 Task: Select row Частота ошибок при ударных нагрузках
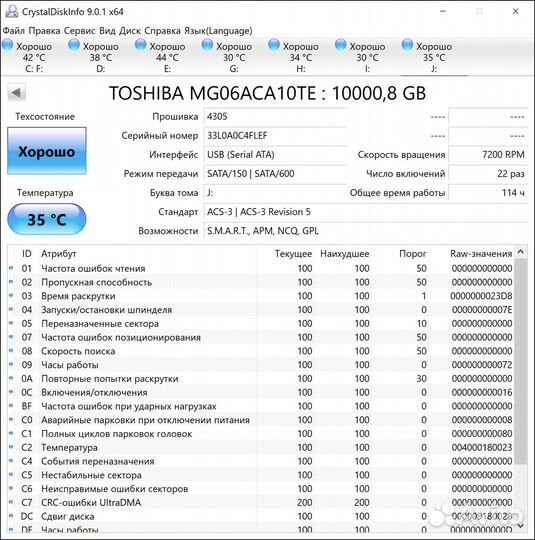click(x=261, y=406)
